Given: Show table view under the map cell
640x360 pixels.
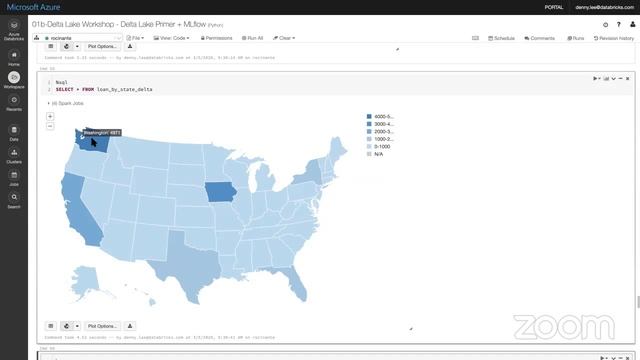Looking at the screenshot, I should coord(51,326).
